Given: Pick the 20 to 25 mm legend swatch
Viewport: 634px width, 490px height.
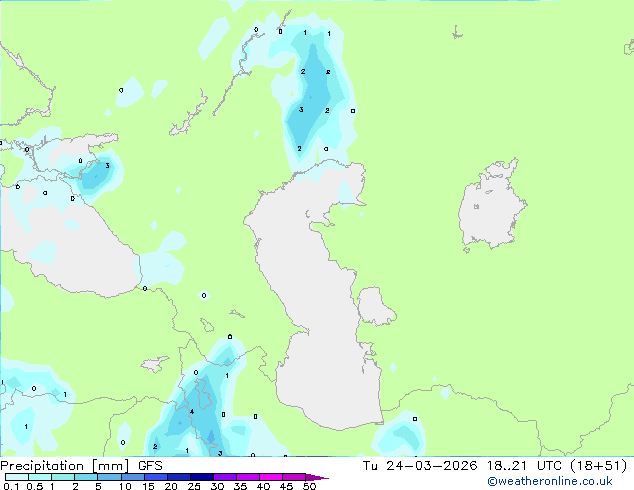Looking at the screenshot, I should (179, 477).
